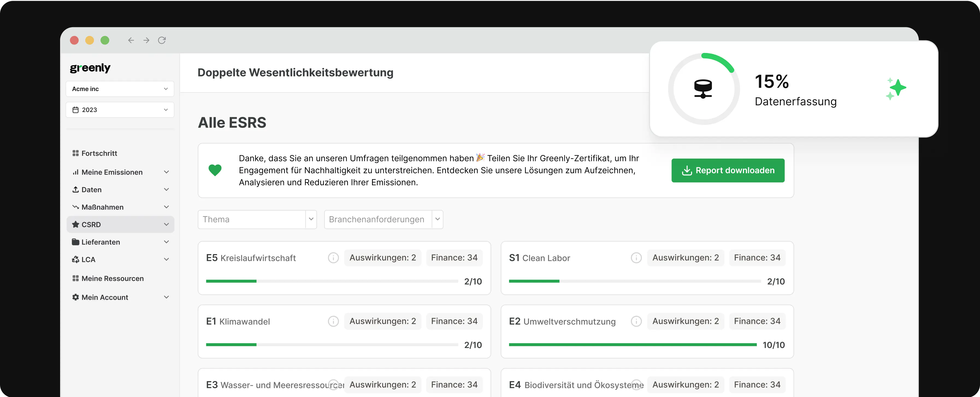Open the Thema filter dropdown
This screenshot has width=980, height=397.
[257, 219]
